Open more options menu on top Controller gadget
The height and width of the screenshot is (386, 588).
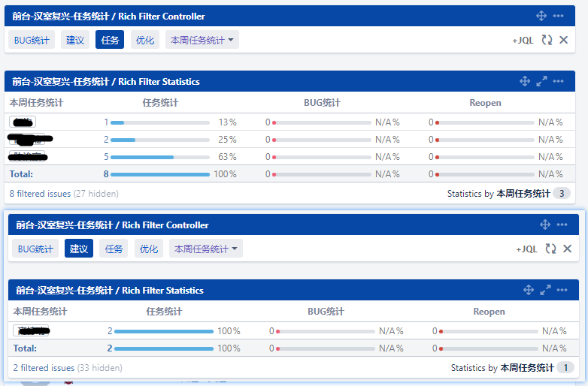[558, 16]
